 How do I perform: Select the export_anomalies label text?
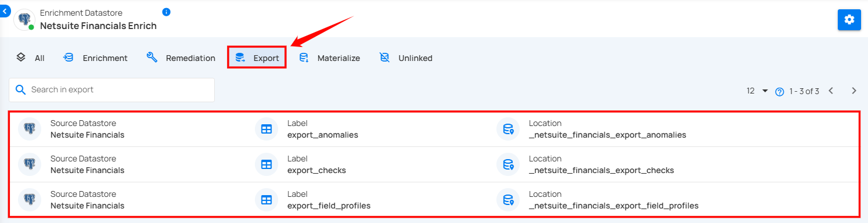(x=323, y=135)
